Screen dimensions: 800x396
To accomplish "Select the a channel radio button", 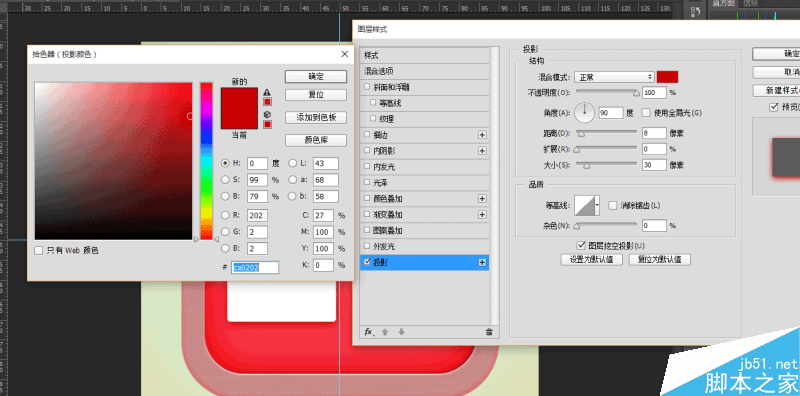I will (292, 180).
